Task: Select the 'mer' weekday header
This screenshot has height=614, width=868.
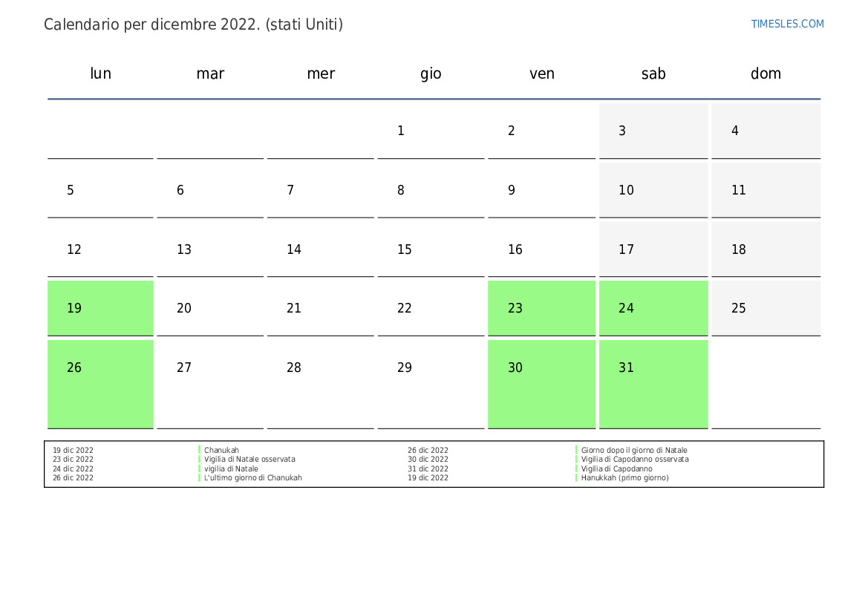Action: 321,74
